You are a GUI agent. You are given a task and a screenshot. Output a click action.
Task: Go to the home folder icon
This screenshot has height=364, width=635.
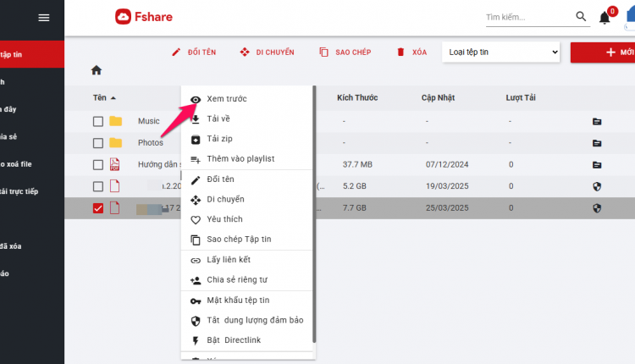pyautogui.click(x=97, y=70)
